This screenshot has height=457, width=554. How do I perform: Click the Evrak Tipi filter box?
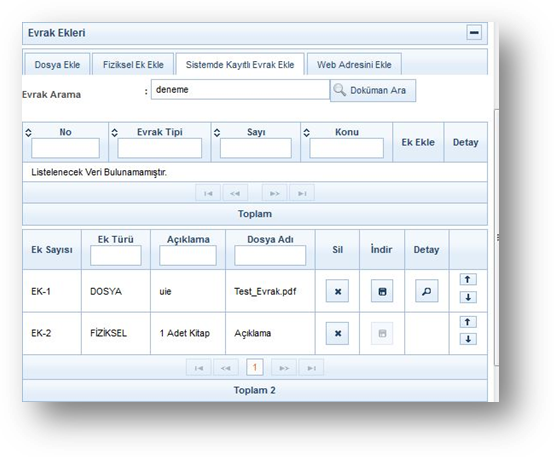160,148
